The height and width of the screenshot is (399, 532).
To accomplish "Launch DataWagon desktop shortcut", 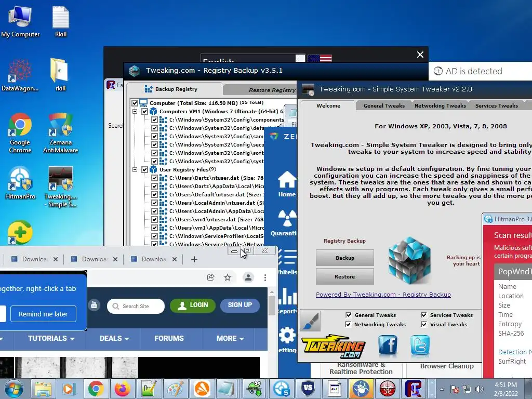I will 20,75.
